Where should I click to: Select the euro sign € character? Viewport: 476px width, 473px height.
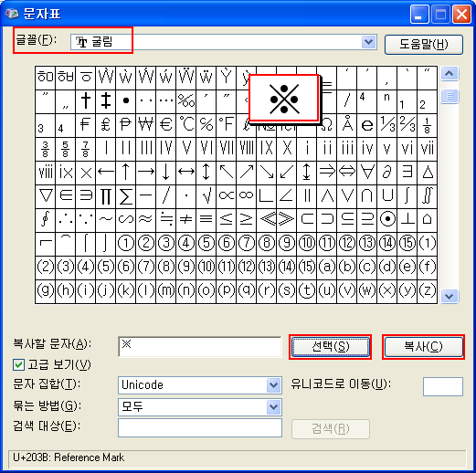pyautogui.click(x=166, y=125)
